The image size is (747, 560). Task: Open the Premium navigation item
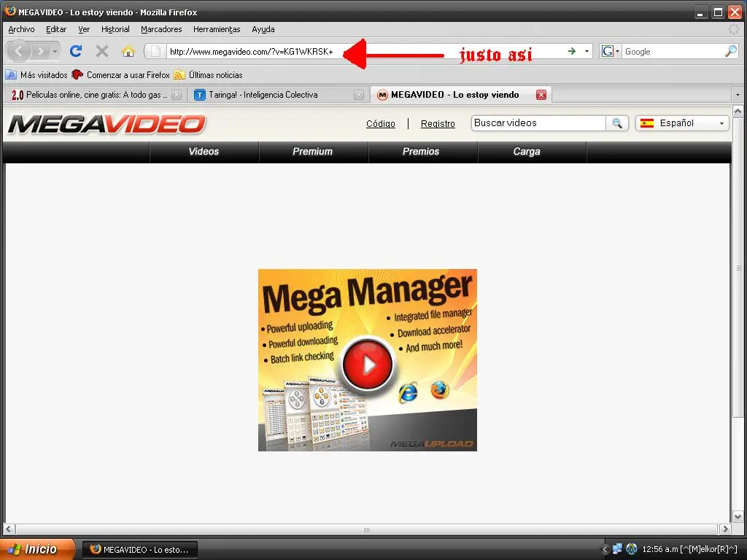pos(312,152)
